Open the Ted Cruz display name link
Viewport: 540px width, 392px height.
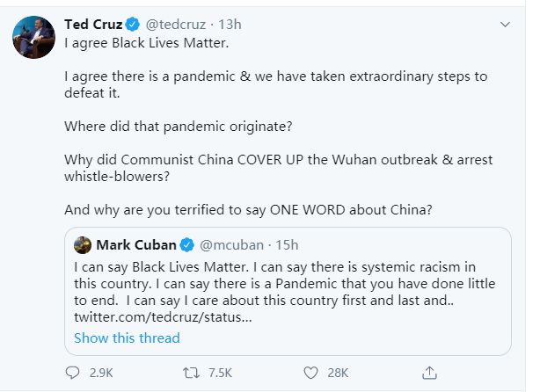pyautogui.click(x=94, y=21)
